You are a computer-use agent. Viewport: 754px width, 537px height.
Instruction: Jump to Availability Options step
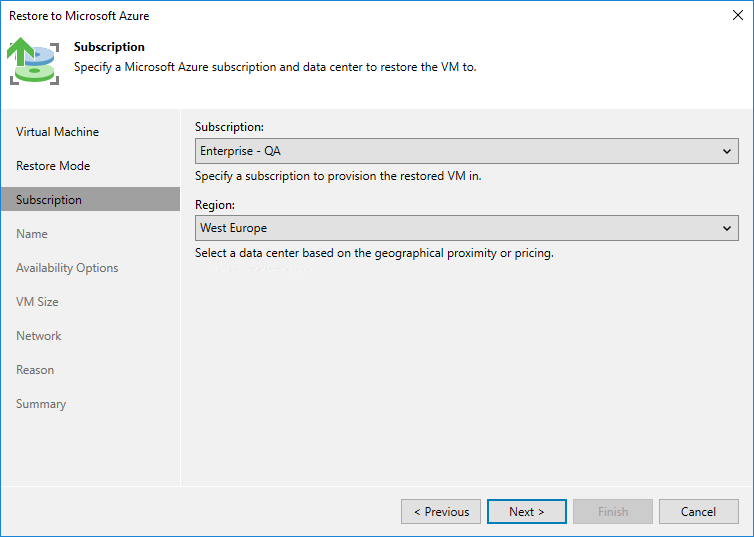[x=67, y=268]
